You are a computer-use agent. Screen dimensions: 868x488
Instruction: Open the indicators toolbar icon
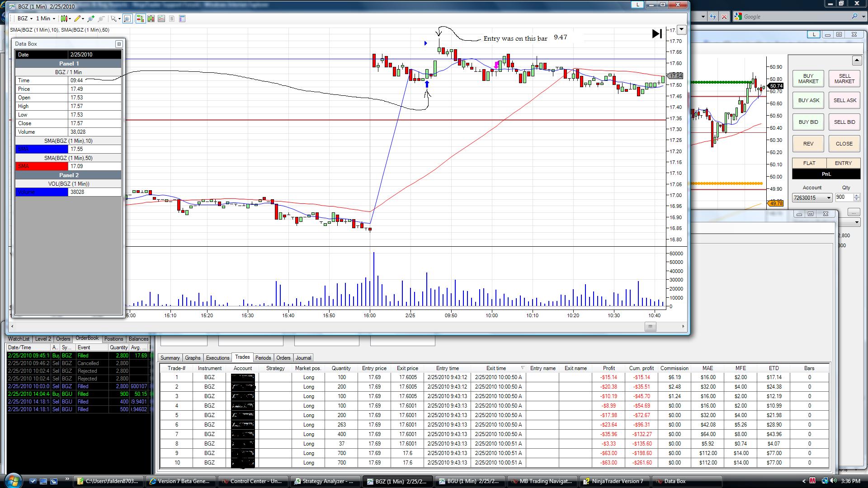click(161, 19)
